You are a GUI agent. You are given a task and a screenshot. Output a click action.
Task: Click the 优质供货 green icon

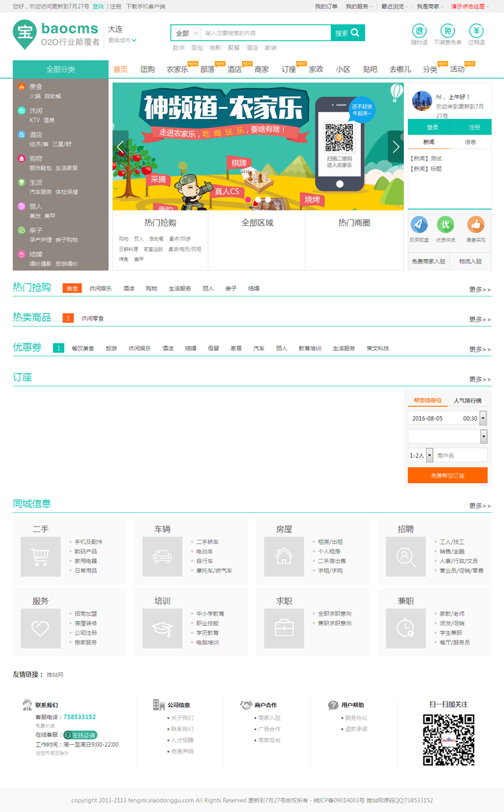445,225
